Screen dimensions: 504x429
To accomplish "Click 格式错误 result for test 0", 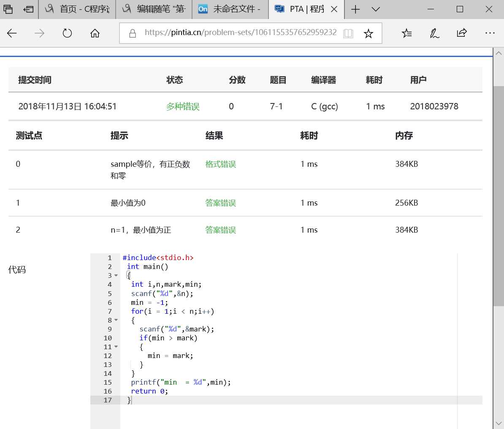I will click(220, 164).
